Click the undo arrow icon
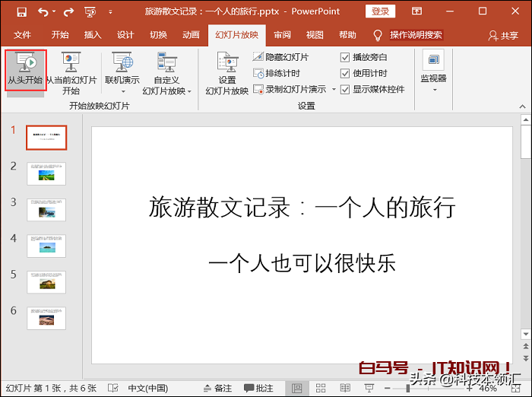 pyautogui.click(x=43, y=12)
